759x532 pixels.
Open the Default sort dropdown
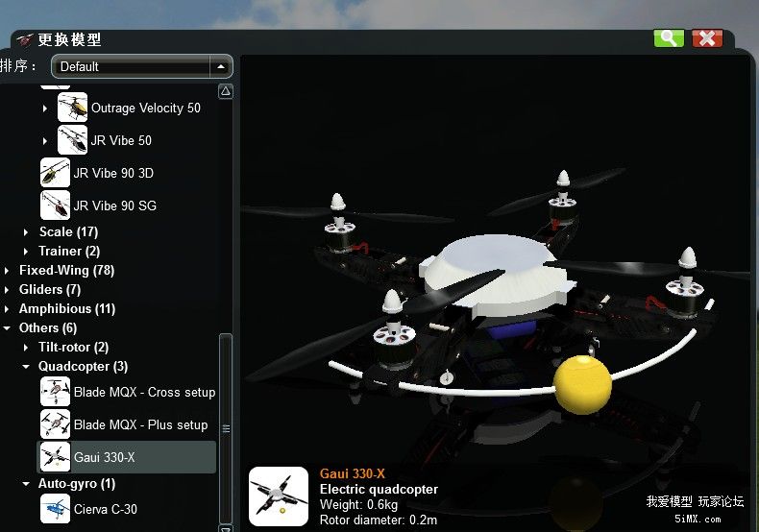tap(142, 66)
